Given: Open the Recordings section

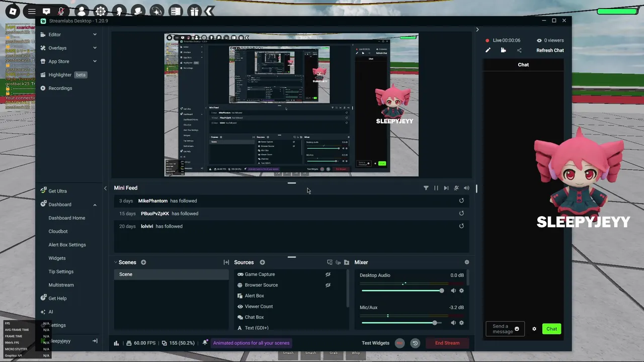Looking at the screenshot, I should (x=56, y=88).
